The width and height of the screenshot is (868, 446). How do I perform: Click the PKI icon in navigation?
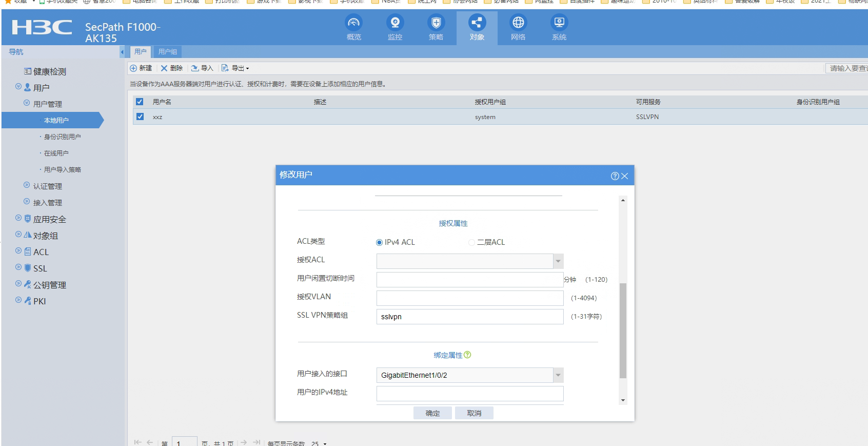(x=28, y=301)
